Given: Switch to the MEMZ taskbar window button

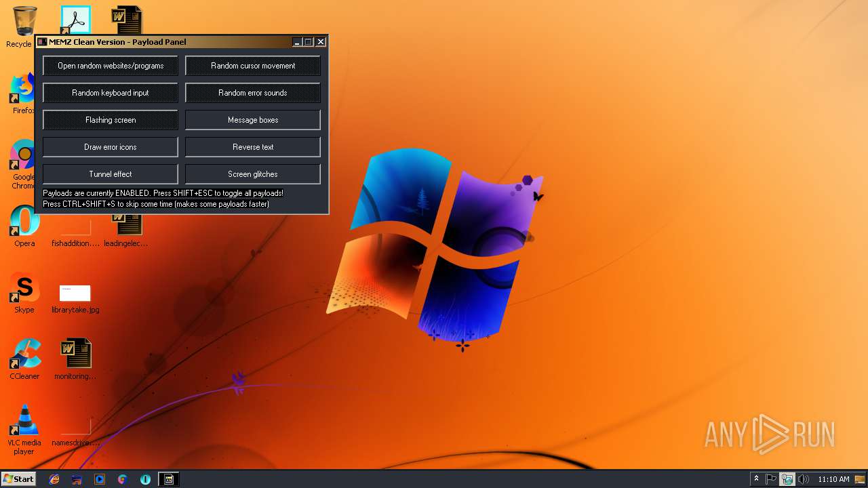Looking at the screenshot, I should coord(169,479).
